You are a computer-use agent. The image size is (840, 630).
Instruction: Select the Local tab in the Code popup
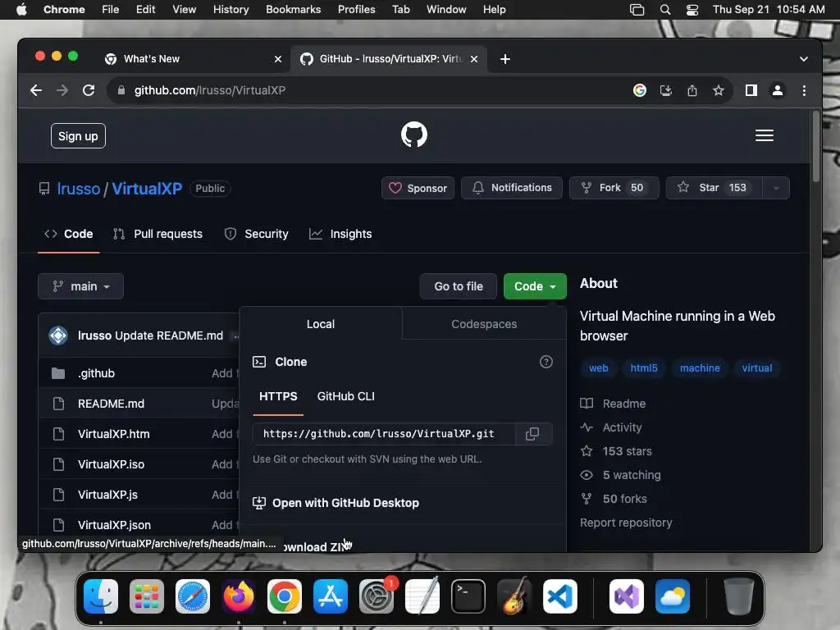pos(321,324)
